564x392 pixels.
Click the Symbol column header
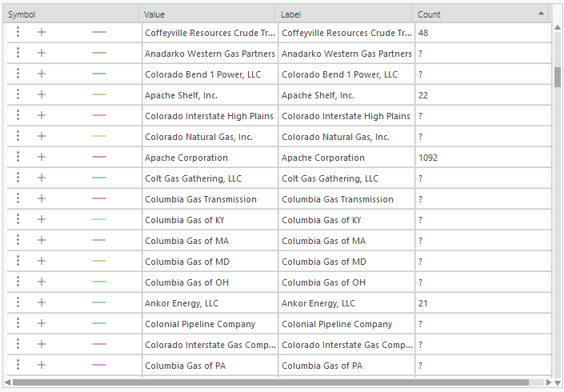(71, 14)
